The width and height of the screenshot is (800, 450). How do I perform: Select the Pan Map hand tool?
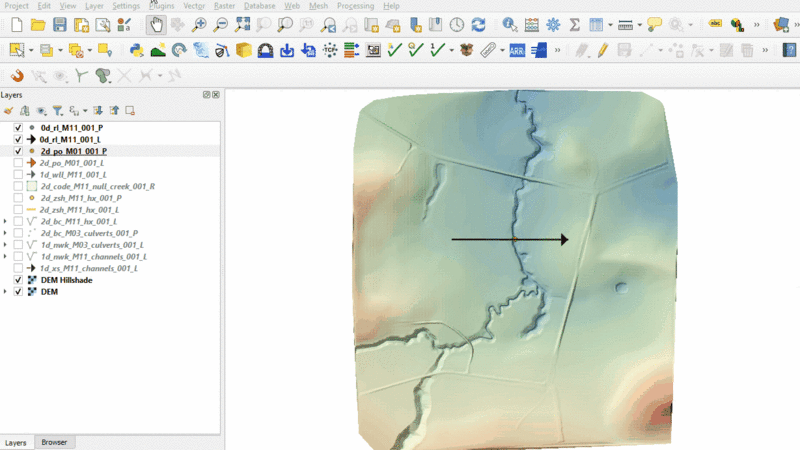tap(156, 24)
